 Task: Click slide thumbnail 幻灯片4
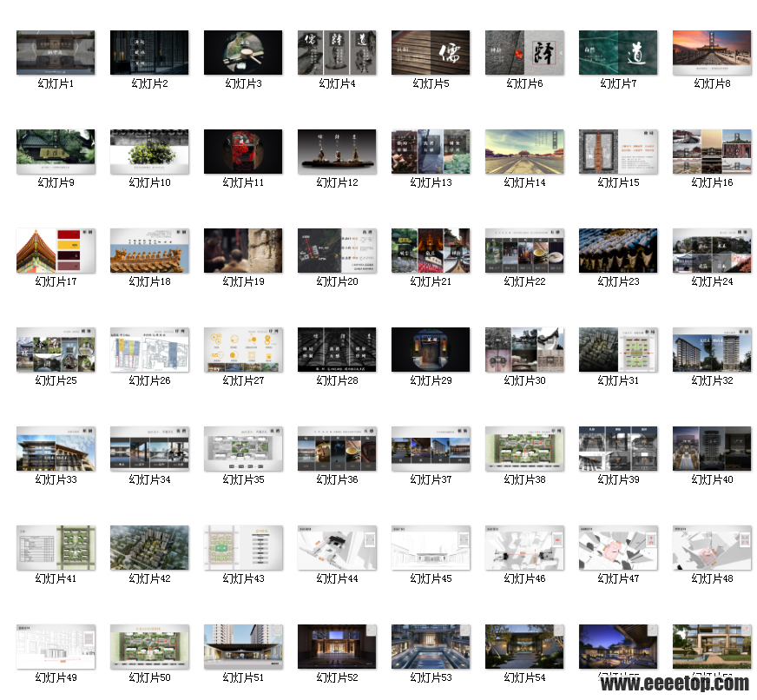pos(337,53)
